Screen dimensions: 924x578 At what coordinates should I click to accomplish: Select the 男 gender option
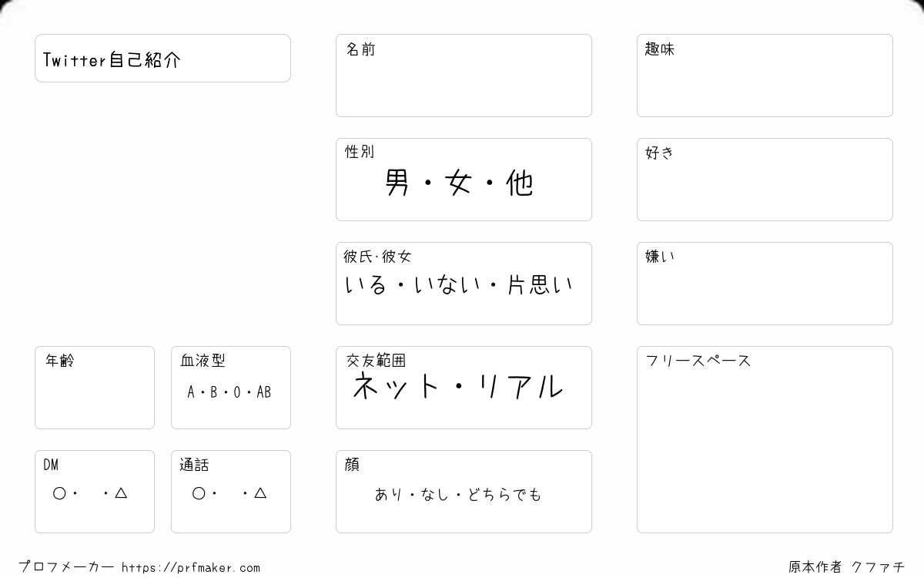(x=397, y=183)
